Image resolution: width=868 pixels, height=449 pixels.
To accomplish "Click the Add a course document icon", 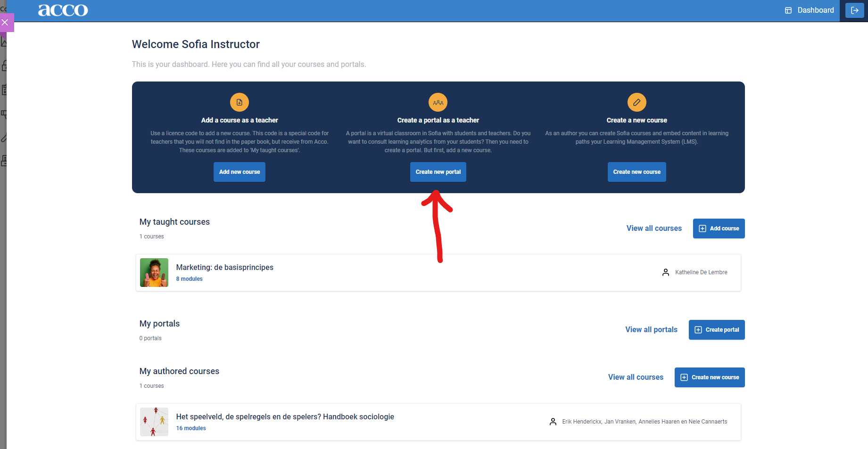I will 240,102.
